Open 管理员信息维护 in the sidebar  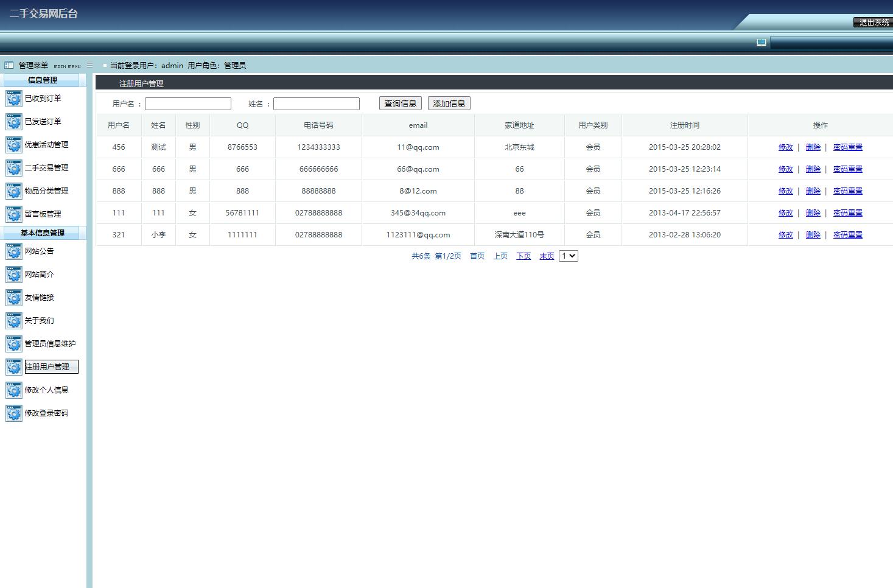[50, 343]
